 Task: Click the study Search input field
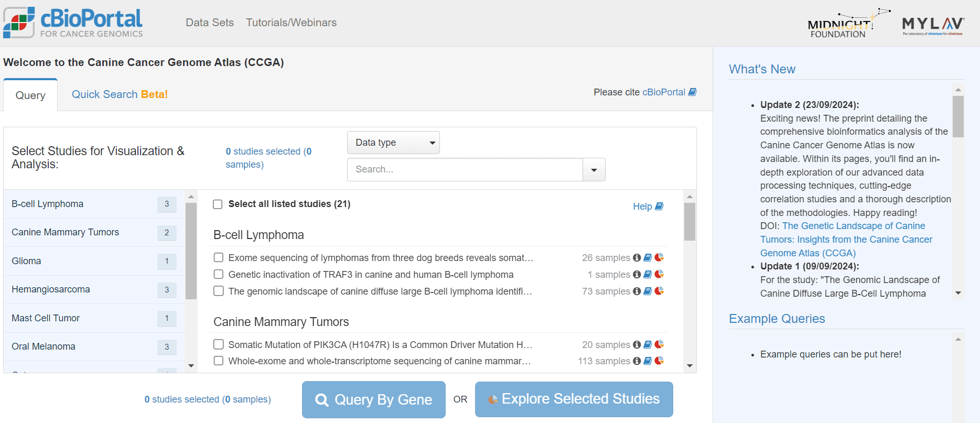pos(465,170)
